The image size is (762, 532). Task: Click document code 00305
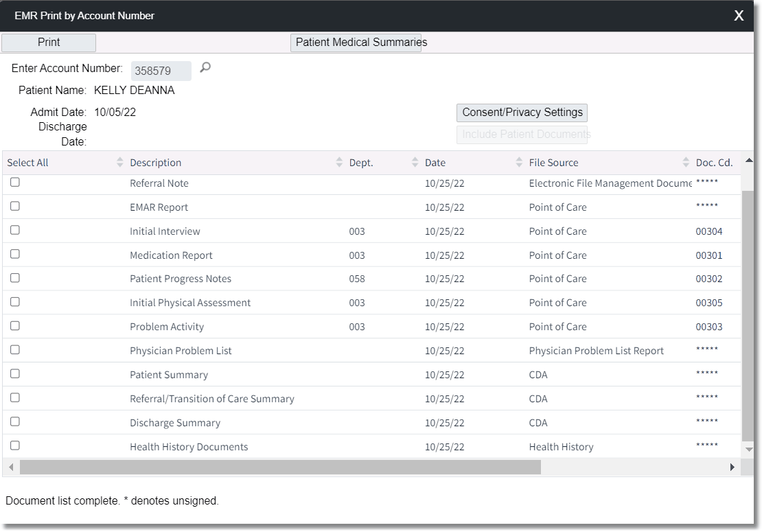coord(709,303)
